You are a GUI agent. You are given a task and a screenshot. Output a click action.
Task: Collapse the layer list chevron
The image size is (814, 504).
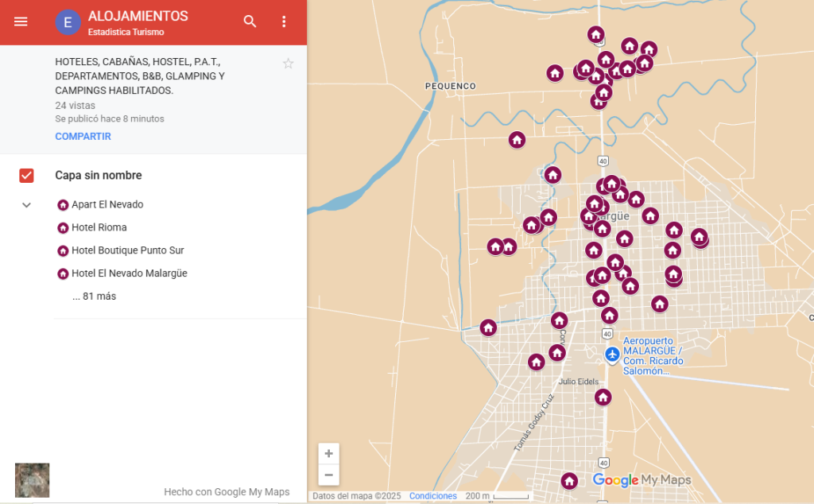(x=26, y=205)
